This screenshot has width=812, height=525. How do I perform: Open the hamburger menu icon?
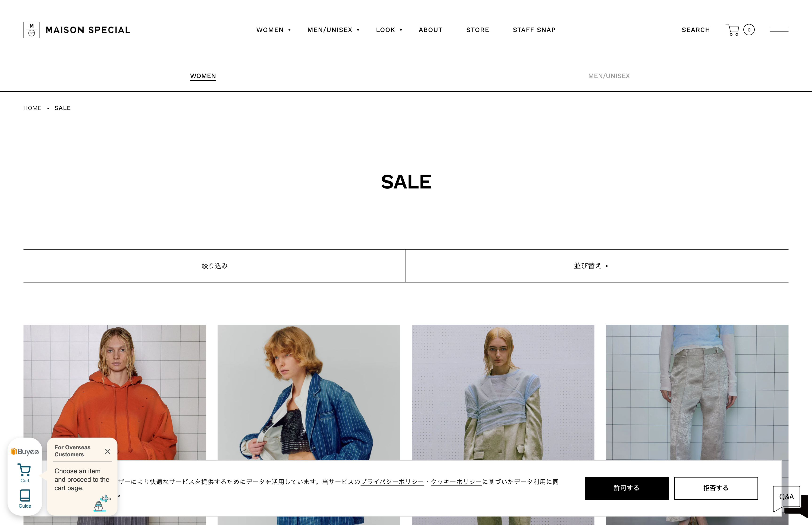[x=779, y=30]
